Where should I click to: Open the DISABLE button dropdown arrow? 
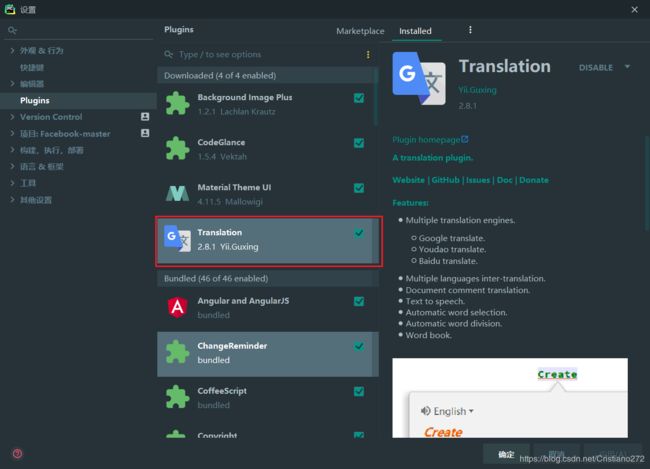627,67
